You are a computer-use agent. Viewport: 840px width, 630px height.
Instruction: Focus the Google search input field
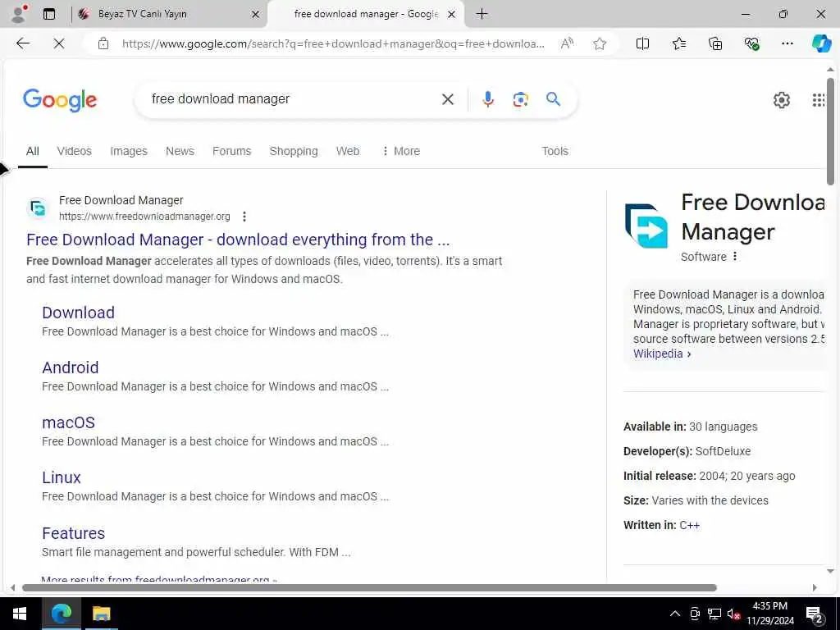pyautogui.click(x=292, y=99)
